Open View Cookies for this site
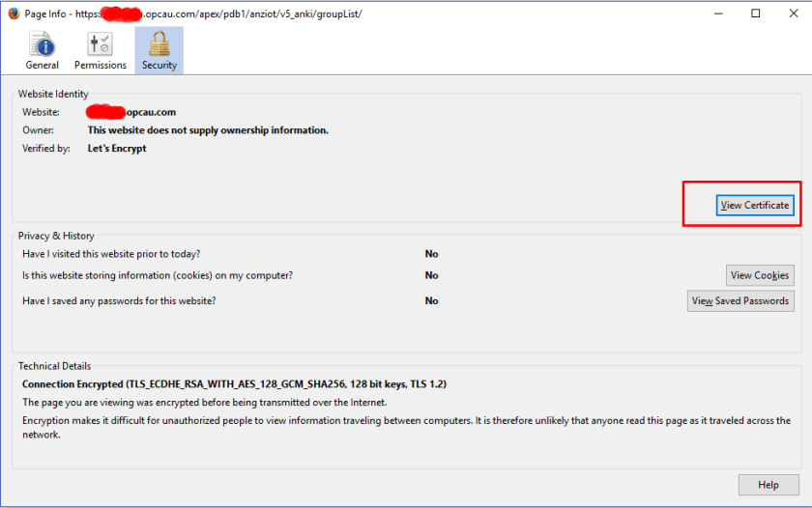The image size is (812, 508). tap(759, 275)
